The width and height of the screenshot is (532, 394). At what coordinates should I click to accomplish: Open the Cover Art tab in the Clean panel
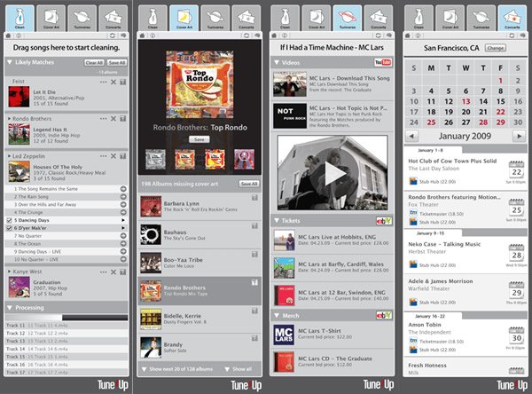(x=51, y=19)
